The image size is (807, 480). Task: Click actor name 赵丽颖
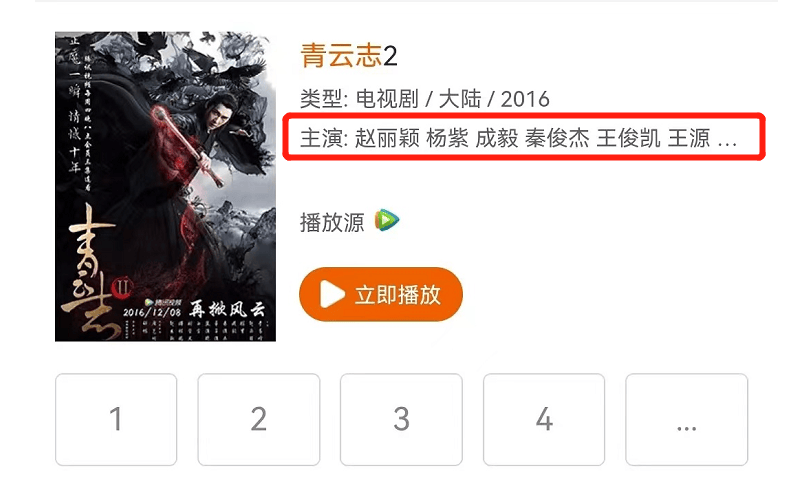387,138
